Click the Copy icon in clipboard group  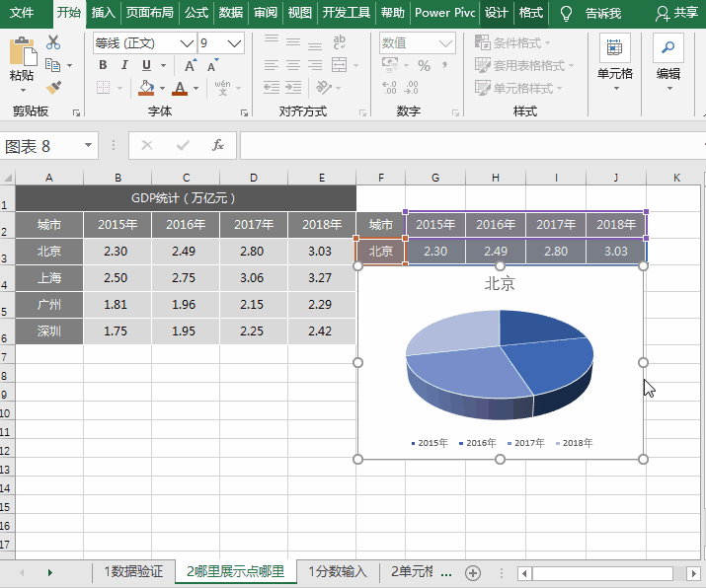point(53,65)
